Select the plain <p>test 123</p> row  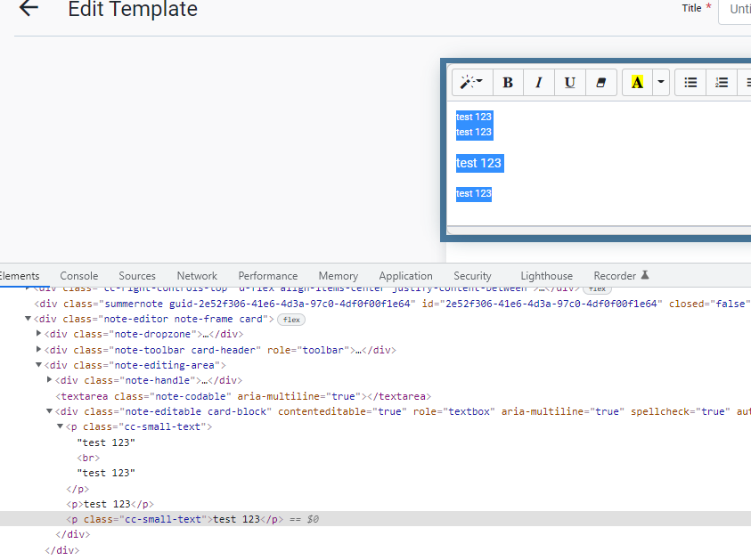376,504
